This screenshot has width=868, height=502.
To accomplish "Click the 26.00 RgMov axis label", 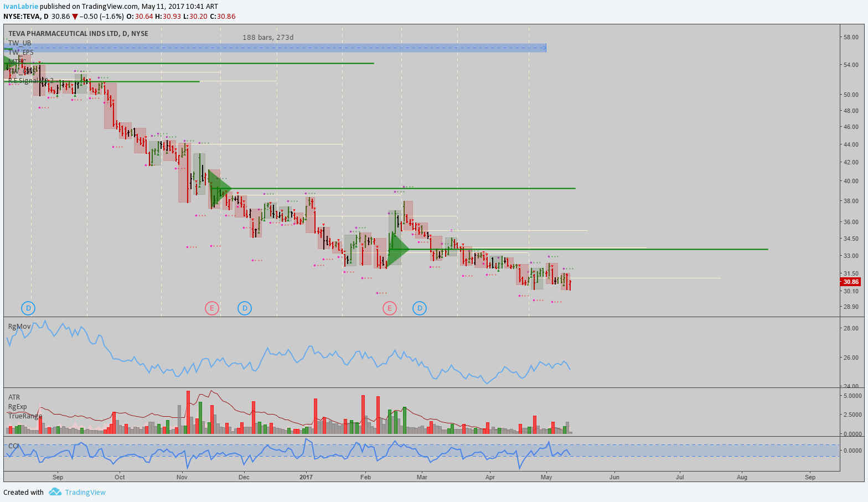I will (x=851, y=358).
